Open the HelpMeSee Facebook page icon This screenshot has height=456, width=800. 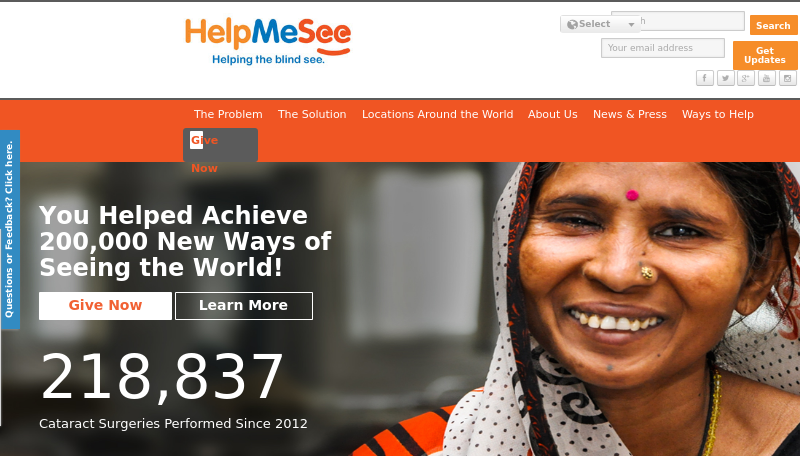click(705, 78)
